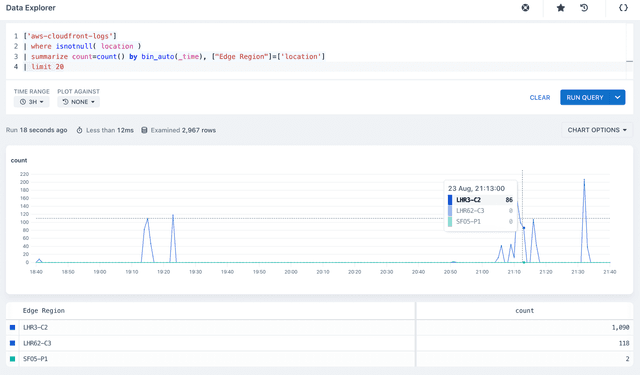Open the NONE plot against dropdown
Screen dimensions: 640x375
tap(78, 102)
